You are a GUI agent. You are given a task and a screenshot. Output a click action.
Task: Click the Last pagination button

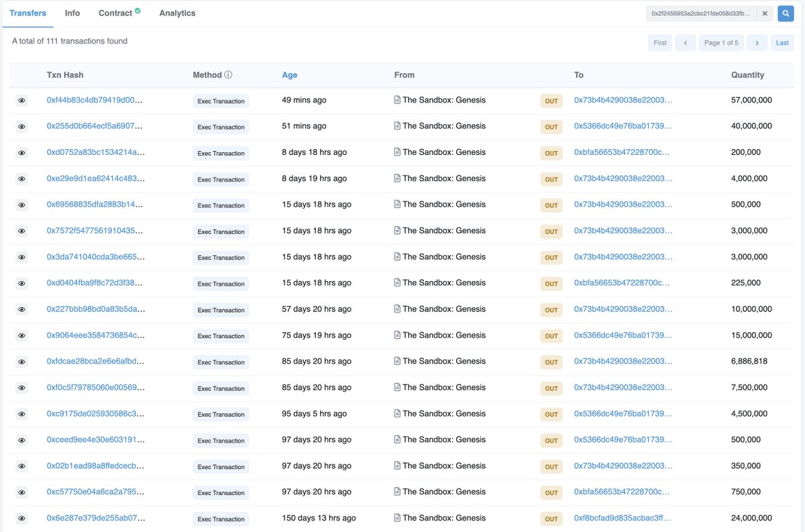tap(782, 42)
